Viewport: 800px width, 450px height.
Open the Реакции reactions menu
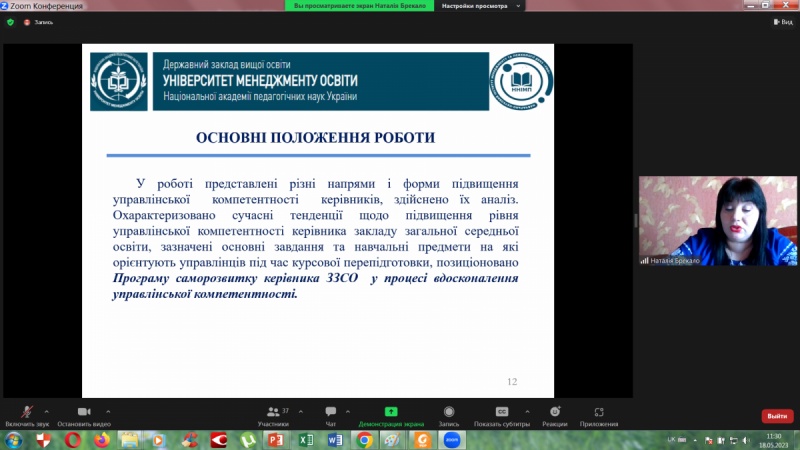[555, 415]
